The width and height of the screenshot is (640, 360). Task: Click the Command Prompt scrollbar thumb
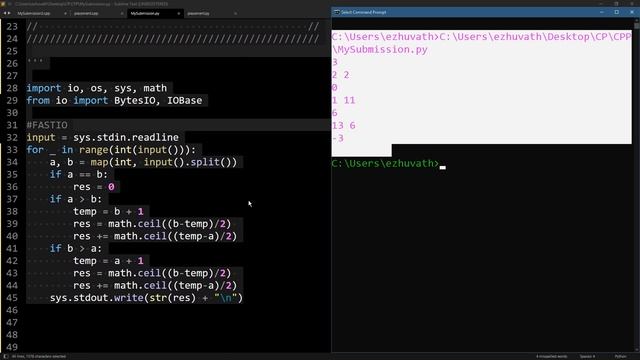tap(637, 26)
